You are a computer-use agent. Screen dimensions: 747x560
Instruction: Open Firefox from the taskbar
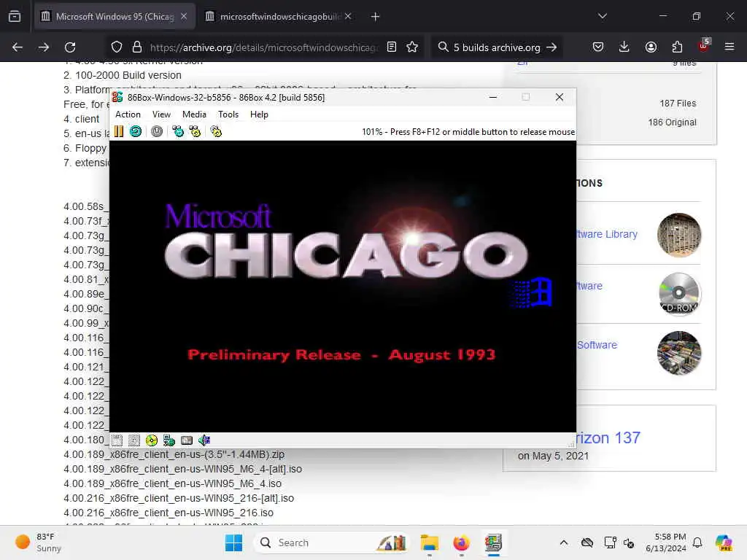pyautogui.click(x=461, y=542)
